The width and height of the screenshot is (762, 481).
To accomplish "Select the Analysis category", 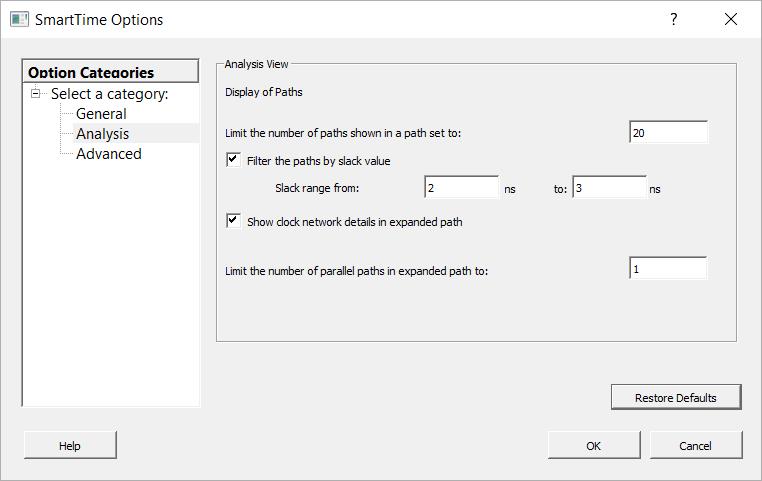I will (x=102, y=134).
